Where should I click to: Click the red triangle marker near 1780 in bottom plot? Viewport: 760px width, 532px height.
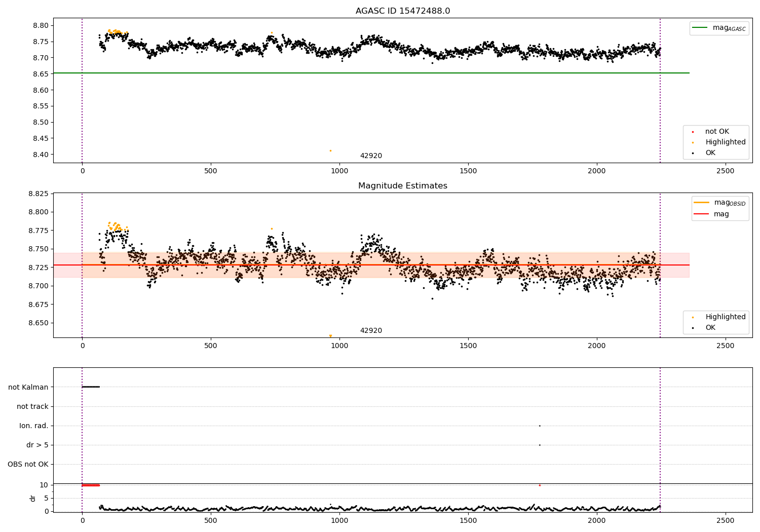pos(540,485)
